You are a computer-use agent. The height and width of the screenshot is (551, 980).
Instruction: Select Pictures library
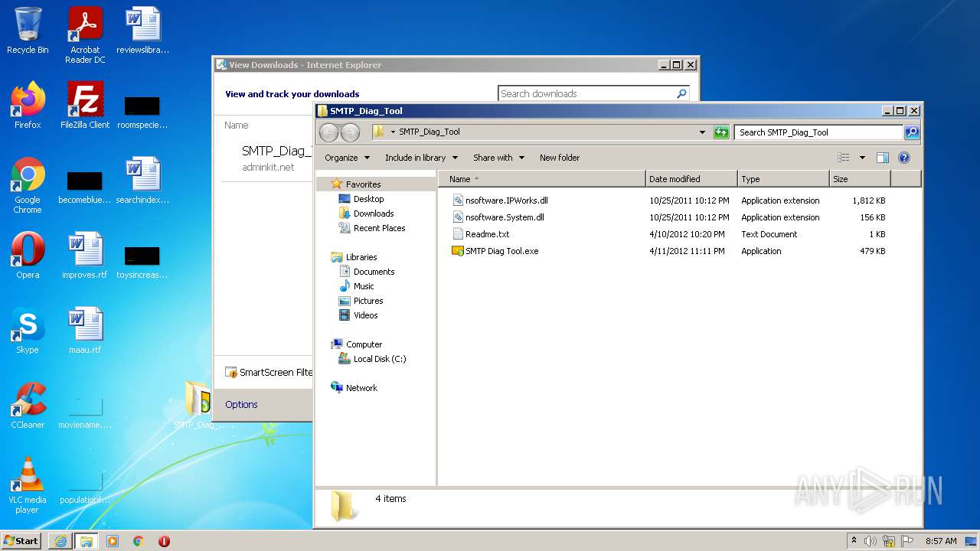(x=368, y=301)
